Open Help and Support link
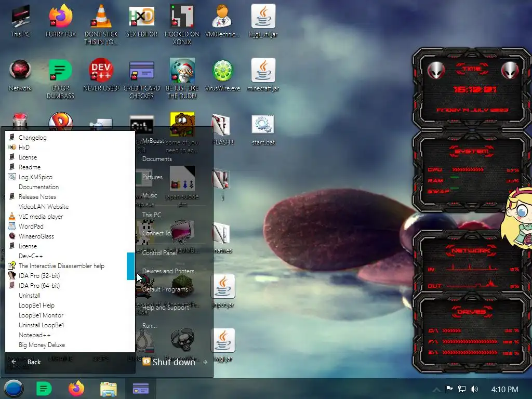This screenshot has width=532, height=399. pos(166,308)
